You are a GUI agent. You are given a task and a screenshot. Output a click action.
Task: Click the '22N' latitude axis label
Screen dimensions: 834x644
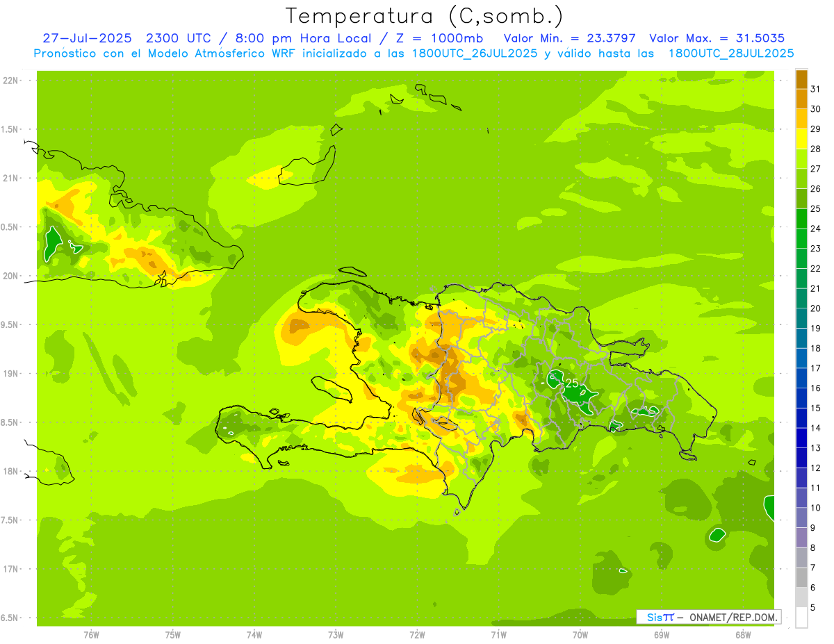point(10,81)
